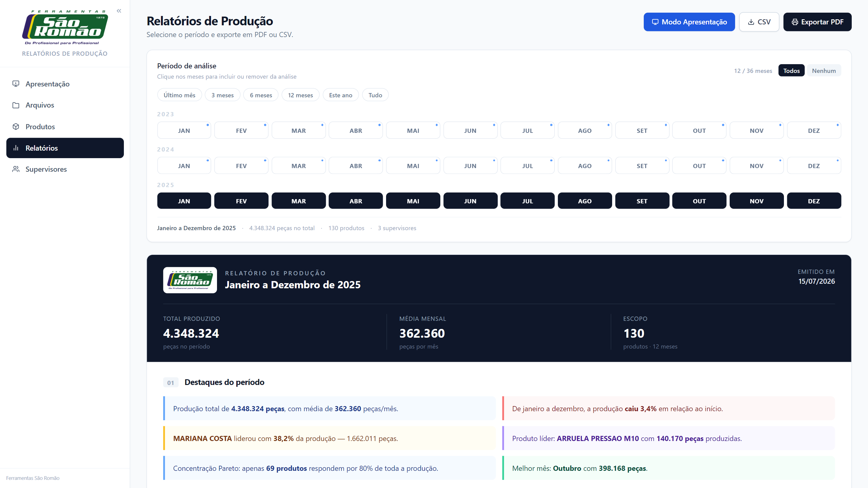Open the Arquivos page
The width and height of the screenshot is (868, 488).
pyautogui.click(x=65, y=105)
